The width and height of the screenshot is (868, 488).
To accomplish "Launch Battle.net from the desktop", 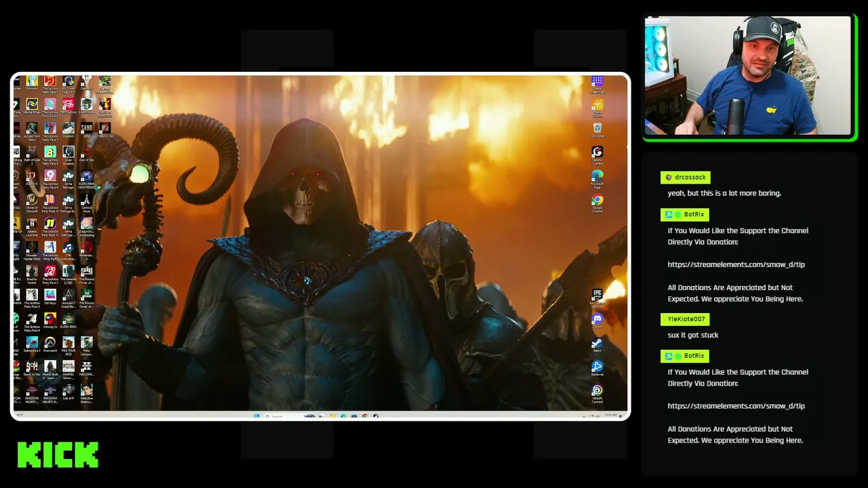I will click(597, 368).
